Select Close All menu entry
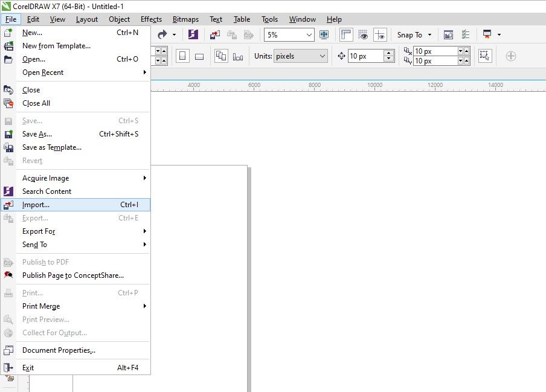The width and height of the screenshot is (546, 392). click(75, 103)
